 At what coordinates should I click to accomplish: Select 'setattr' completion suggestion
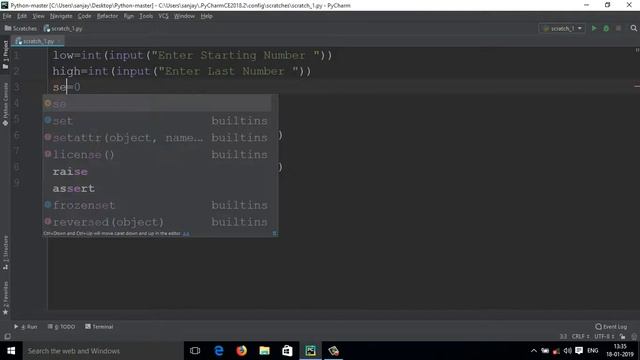coord(158,138)
